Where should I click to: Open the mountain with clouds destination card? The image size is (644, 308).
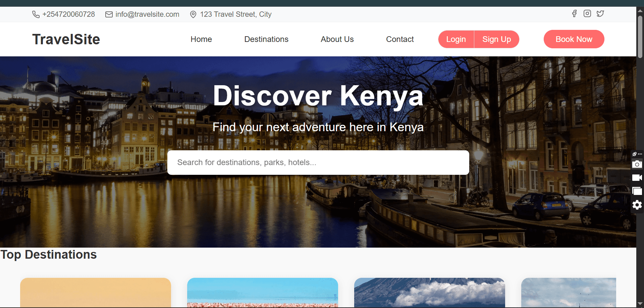[430, 293]
